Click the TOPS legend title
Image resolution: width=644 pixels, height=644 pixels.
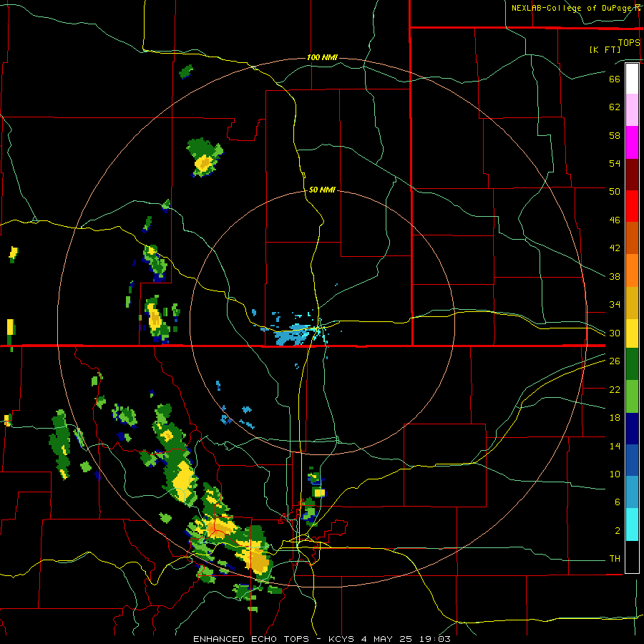[629, 43]
